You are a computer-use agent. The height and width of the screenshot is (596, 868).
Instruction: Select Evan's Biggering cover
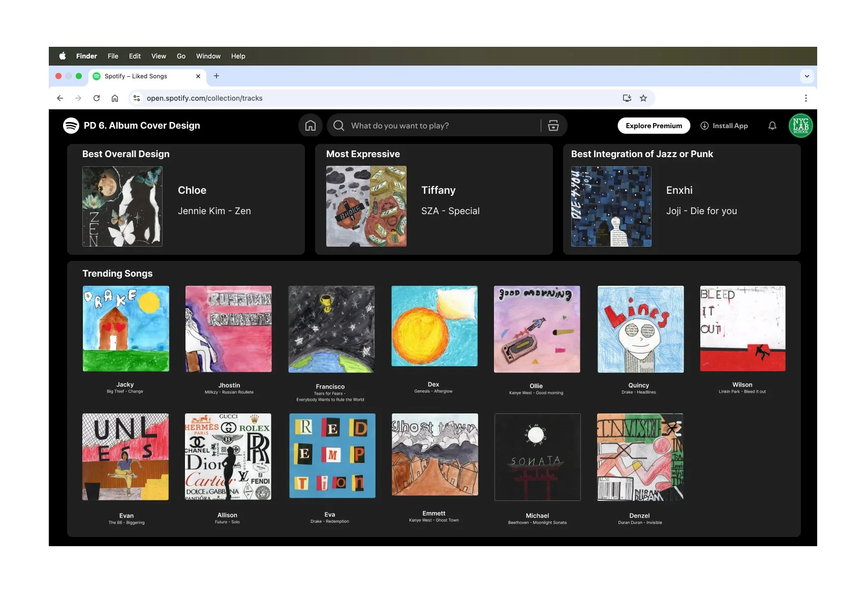(x=126, y=457)
